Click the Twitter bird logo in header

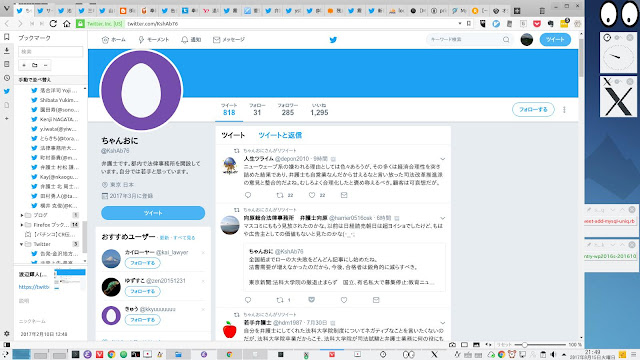coord(333,40)
